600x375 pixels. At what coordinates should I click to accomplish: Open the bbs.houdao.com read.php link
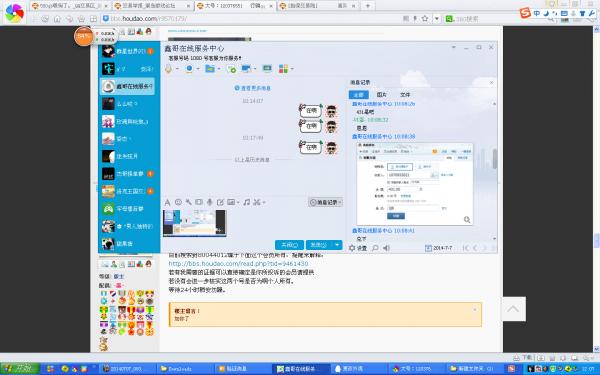point(238,264)
